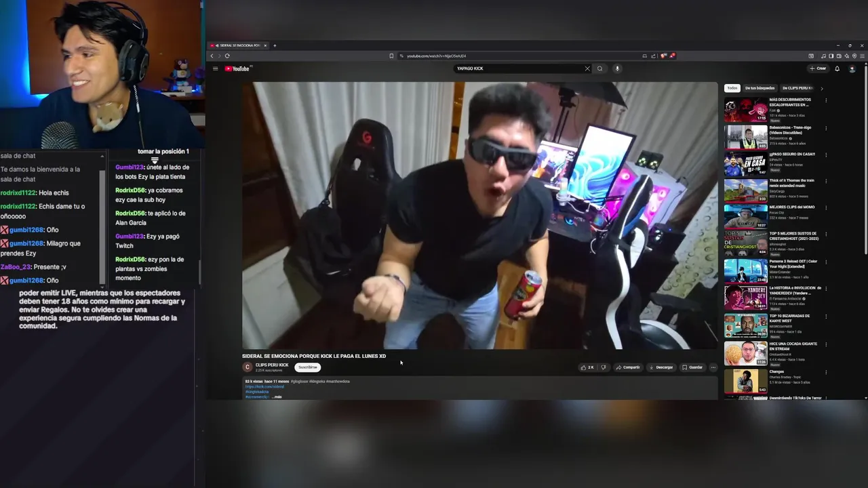Open options menu for Babasonicos video

point(826,127)
